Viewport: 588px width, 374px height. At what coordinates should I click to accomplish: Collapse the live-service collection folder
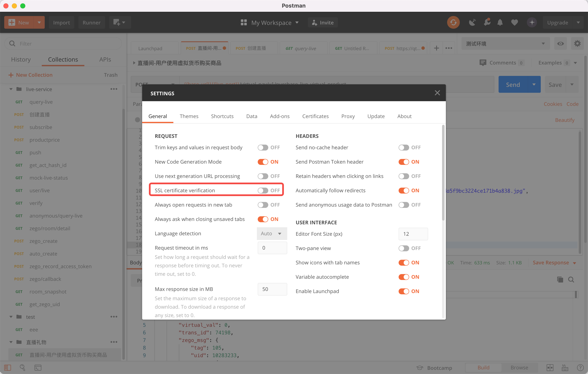(11, 89)
